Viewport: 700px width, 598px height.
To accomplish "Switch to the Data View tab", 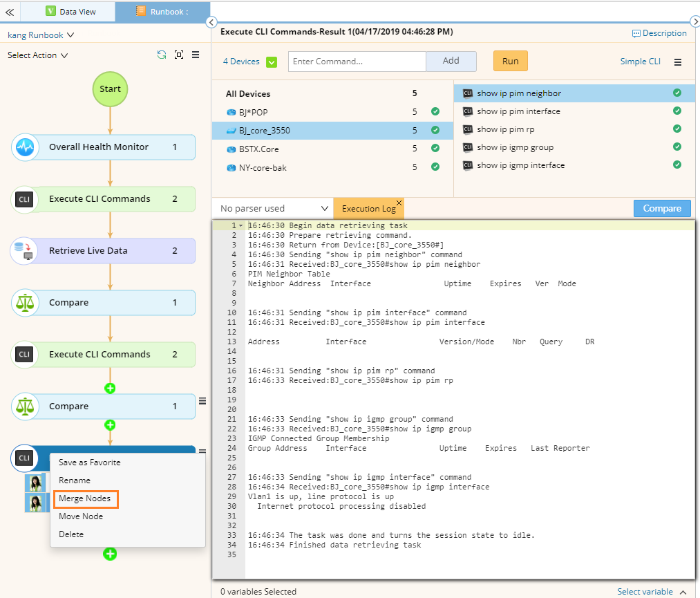I will (70, 12).
